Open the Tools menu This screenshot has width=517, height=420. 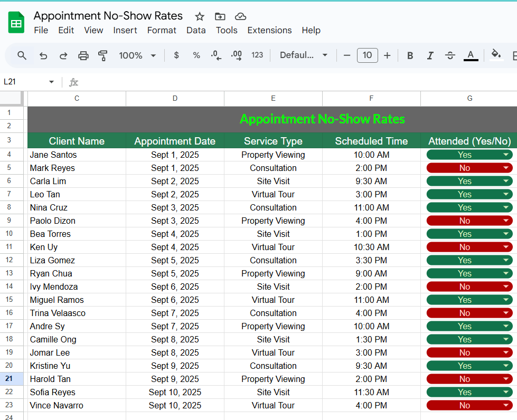pyautogui.click(x=227, y=30)
